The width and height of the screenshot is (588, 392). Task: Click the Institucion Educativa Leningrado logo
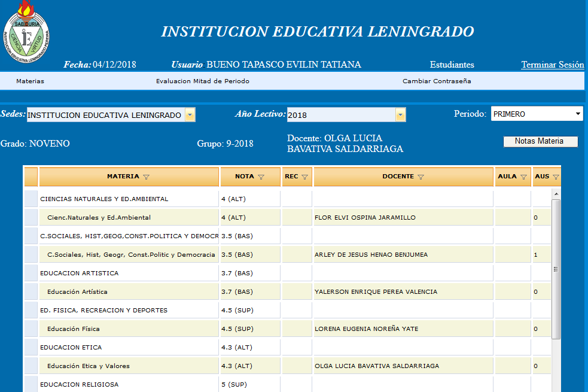(26, 31)
